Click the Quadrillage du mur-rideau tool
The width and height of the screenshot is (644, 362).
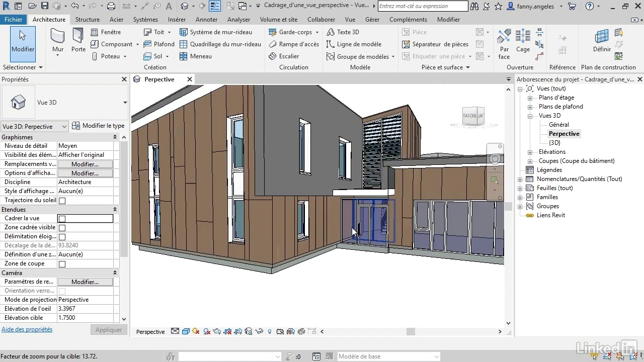220,44
